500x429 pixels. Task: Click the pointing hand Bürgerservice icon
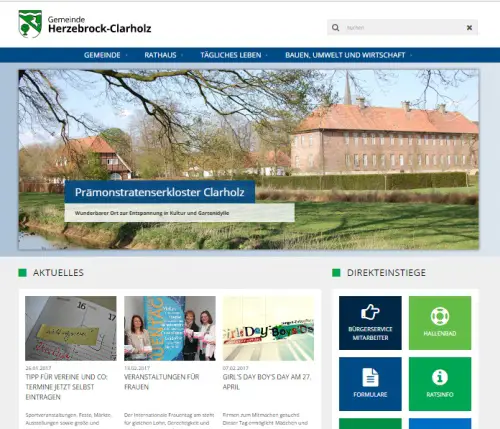pyautogui.click(x=370, y=312)
